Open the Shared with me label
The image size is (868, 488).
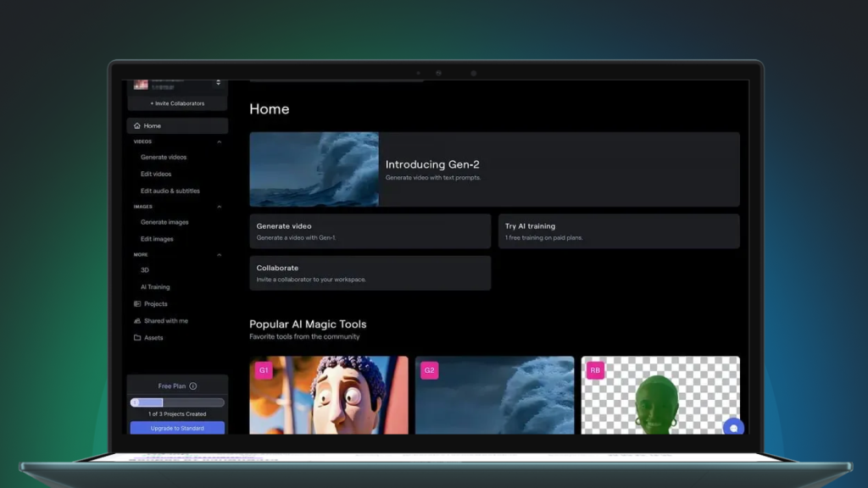[x=166, y=321]
